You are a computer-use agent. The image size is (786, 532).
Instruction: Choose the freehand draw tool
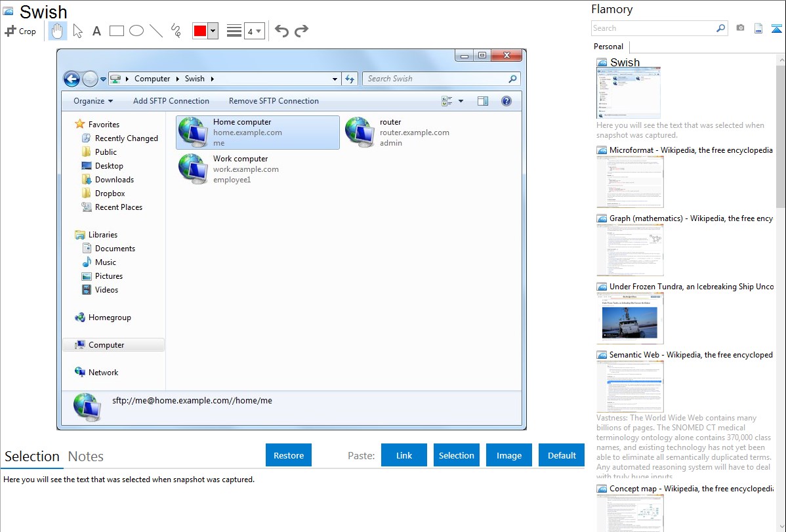point(176,31)
